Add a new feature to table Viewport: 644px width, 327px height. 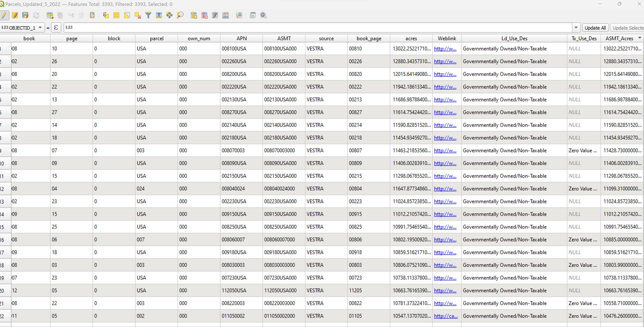[50, 15]
